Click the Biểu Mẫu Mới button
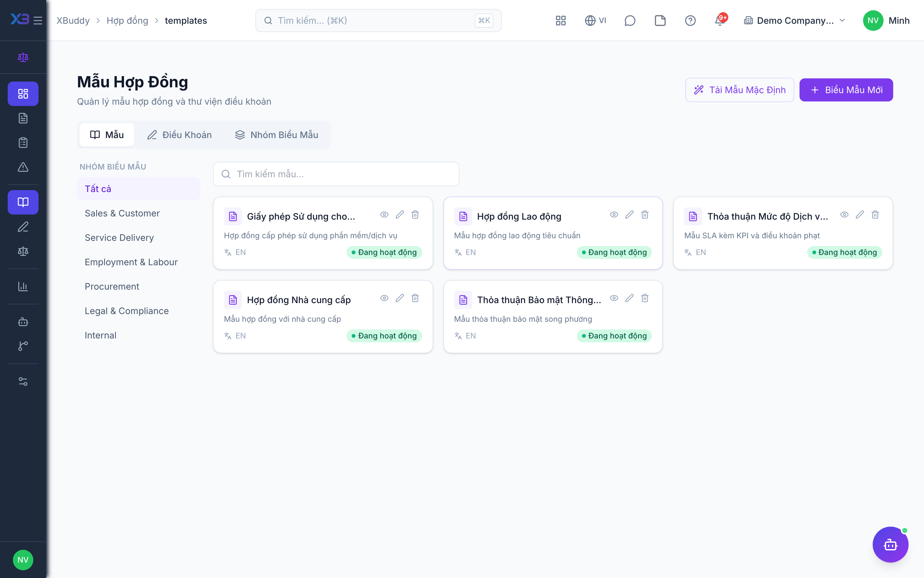Screen dimensions: 924x578 pyautogui.click(x=846, y=90)
